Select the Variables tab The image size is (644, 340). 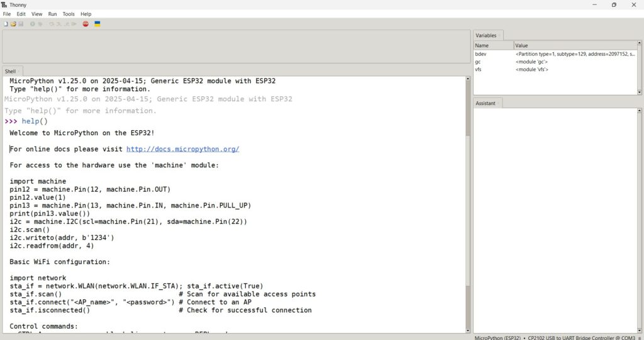click(x=487, y=35)
